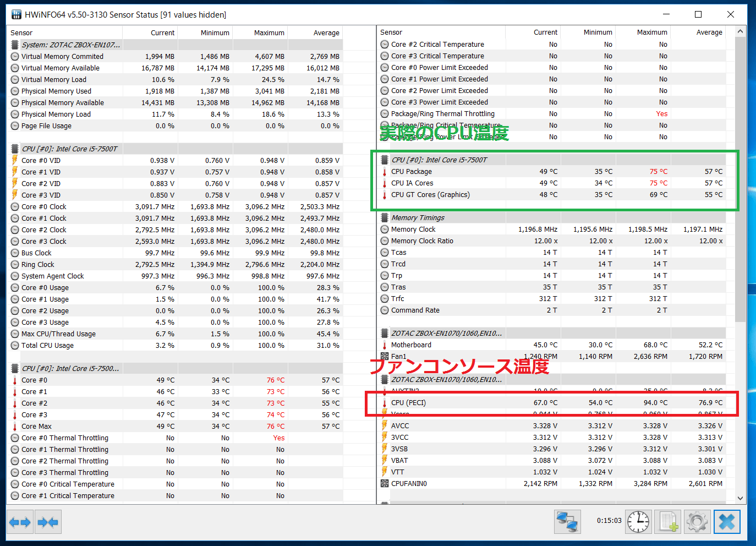
Task: Select the Physical Memory Used row
Action: click(x=175, y=91)
